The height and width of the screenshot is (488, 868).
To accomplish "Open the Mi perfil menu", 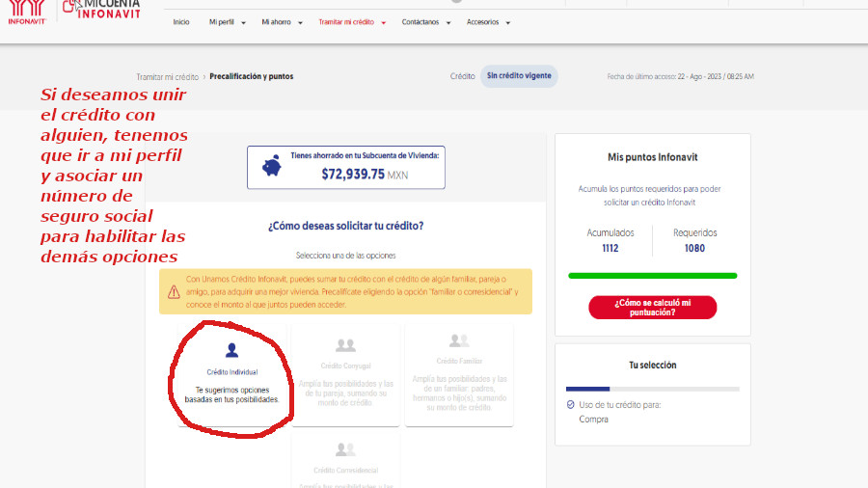I will [222, 22].
